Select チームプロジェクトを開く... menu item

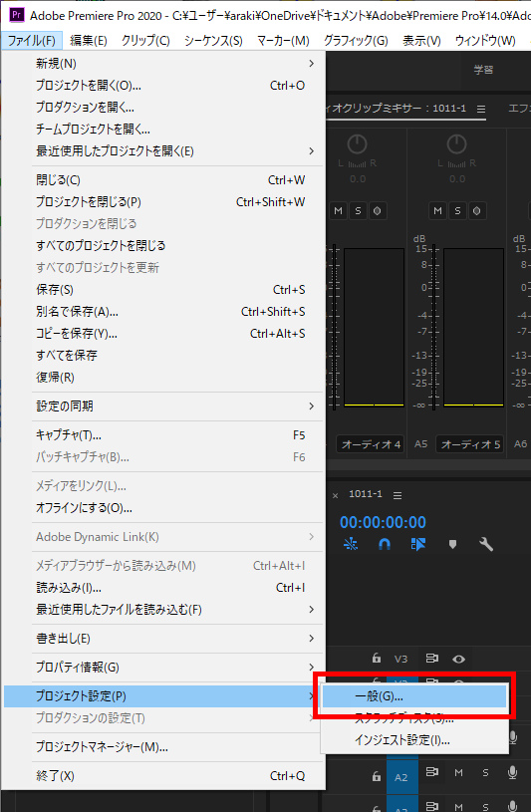coord(163,130)
